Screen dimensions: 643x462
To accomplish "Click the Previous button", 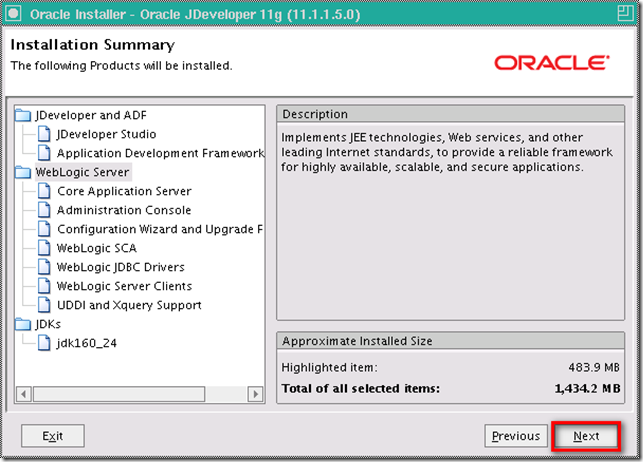I will coord(516,436).
